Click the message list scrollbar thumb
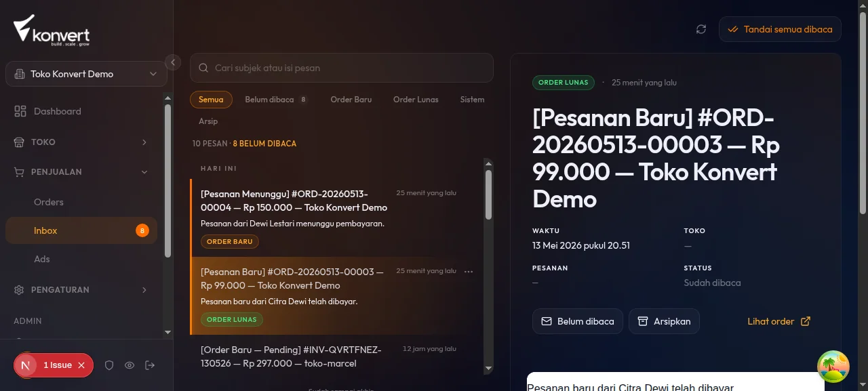868x391 pixels. coord(488,194)
